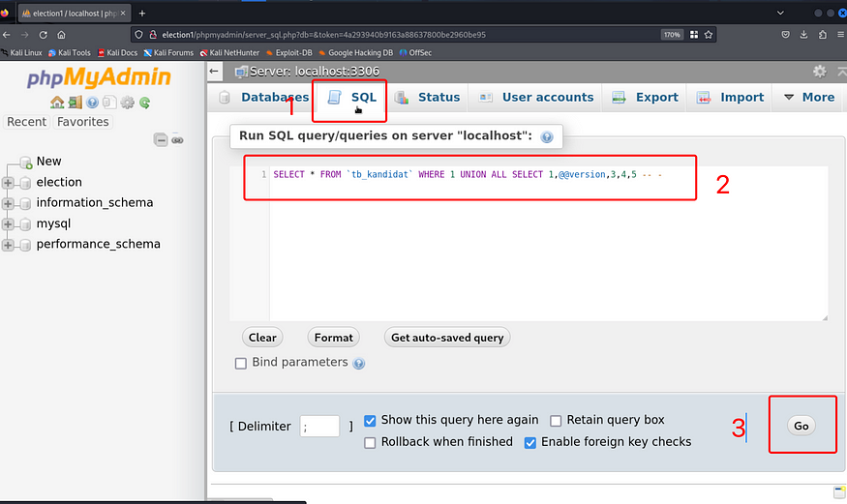
Task: Uncheck Show this query here again
Action: (370, 421)
